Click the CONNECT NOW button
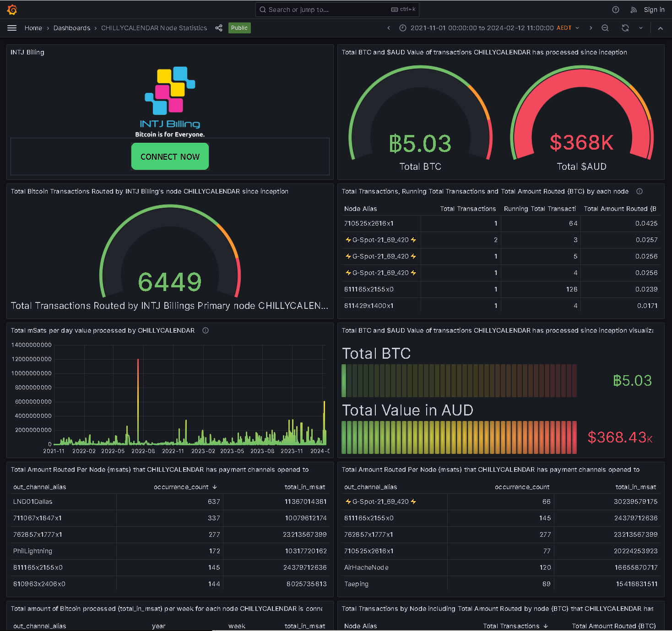This screenshot has width=672, height=631. [170, 156]
